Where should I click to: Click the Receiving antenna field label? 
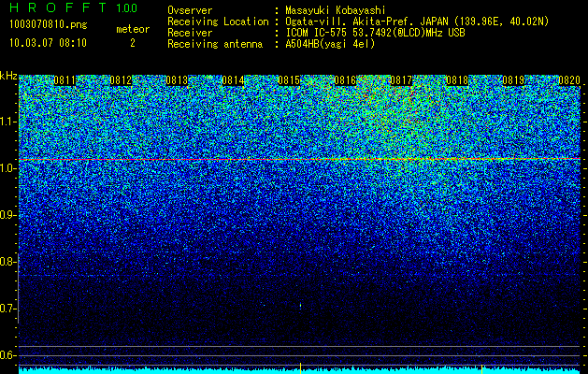[215, 44]
